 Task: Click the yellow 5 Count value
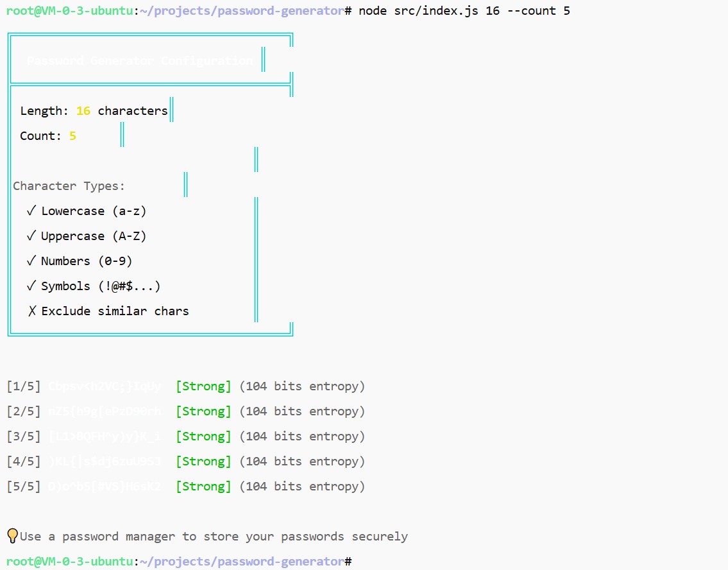(x=72, y=136)
